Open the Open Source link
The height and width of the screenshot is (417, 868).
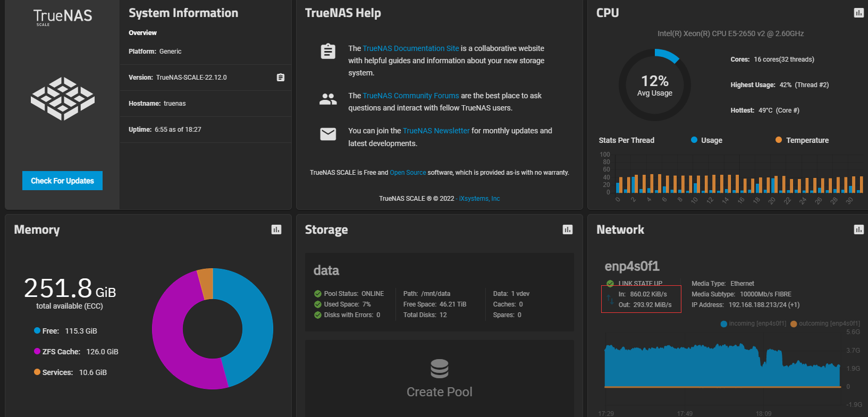click(408, 173)
